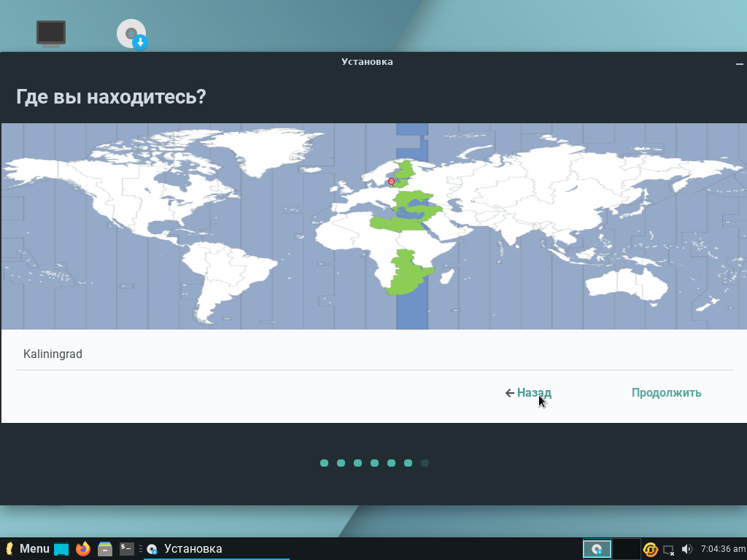Open the volume control tray icon
The width and height of the screenshot is (747, 560).
point(686,549)
